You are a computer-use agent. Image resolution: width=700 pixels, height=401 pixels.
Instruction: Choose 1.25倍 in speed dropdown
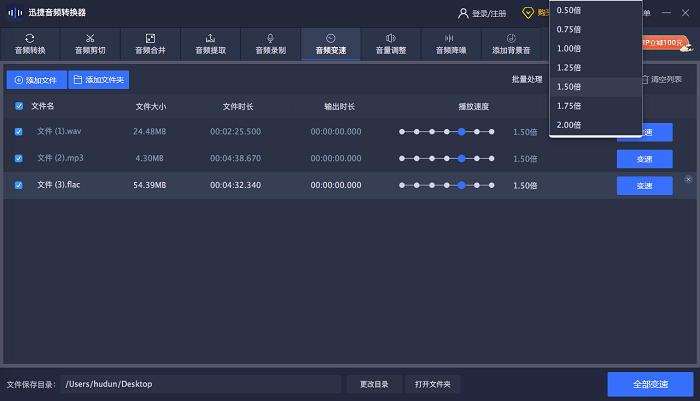(x=596, y=68)
